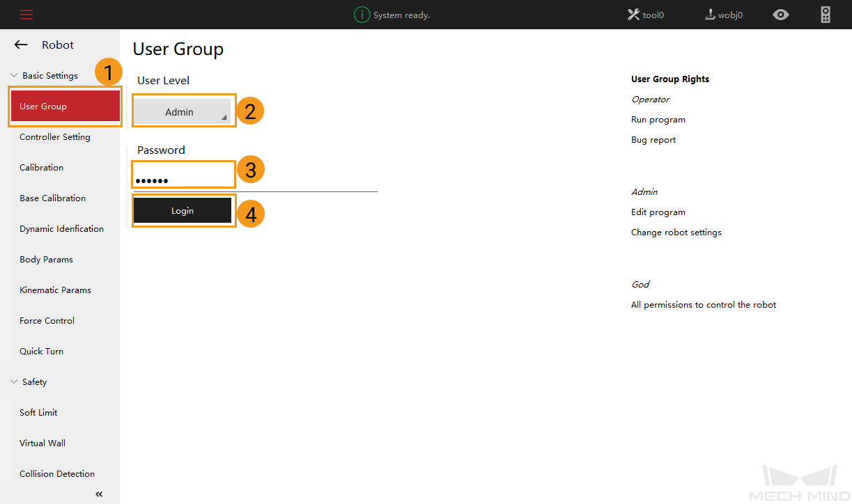Open the teach pendant remote icon
The image size is (852, 504).
826,15
